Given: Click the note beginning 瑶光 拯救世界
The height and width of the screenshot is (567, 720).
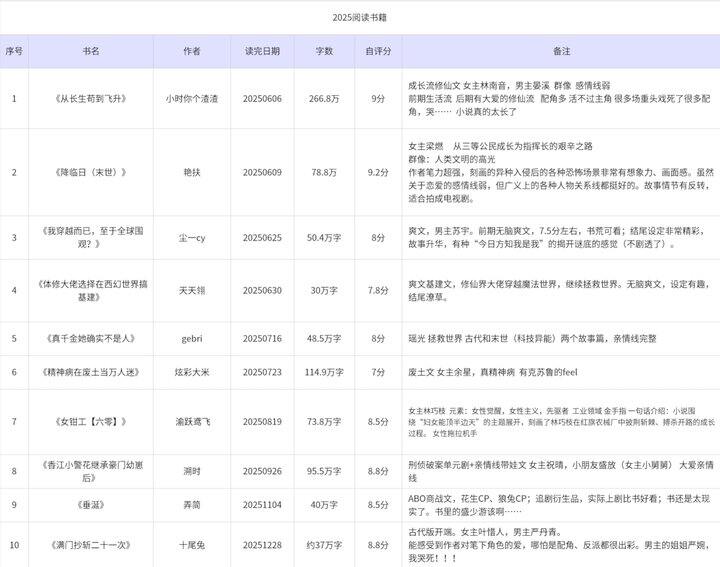Looking at the screenshot, I should [532, 339].
